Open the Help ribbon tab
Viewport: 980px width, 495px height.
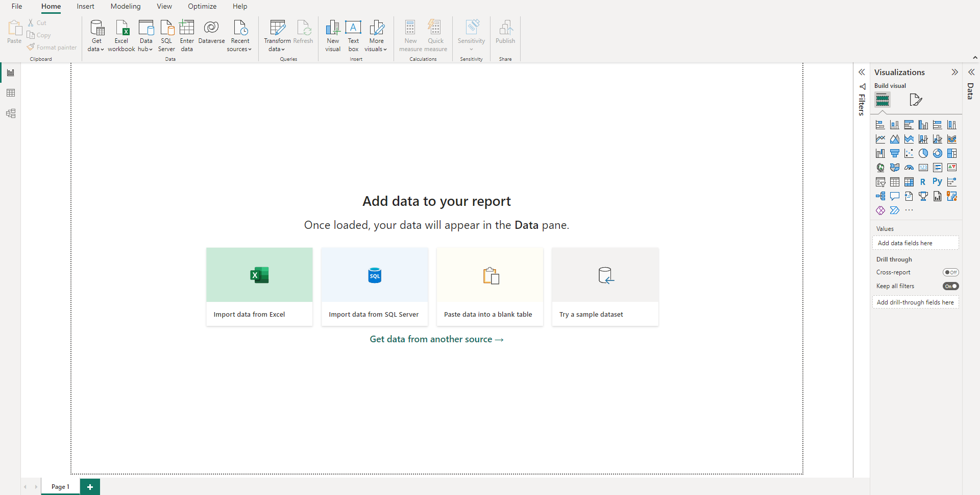240,7
